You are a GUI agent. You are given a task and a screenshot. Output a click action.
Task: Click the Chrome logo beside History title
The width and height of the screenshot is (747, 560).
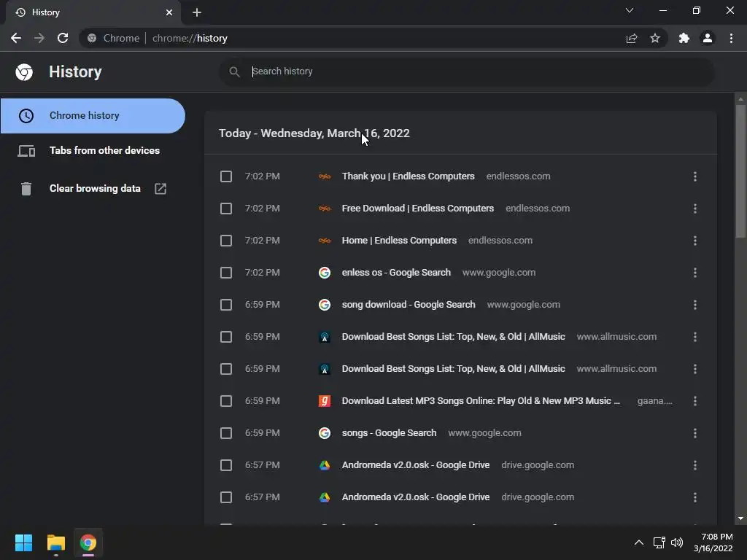pos(24,72)
